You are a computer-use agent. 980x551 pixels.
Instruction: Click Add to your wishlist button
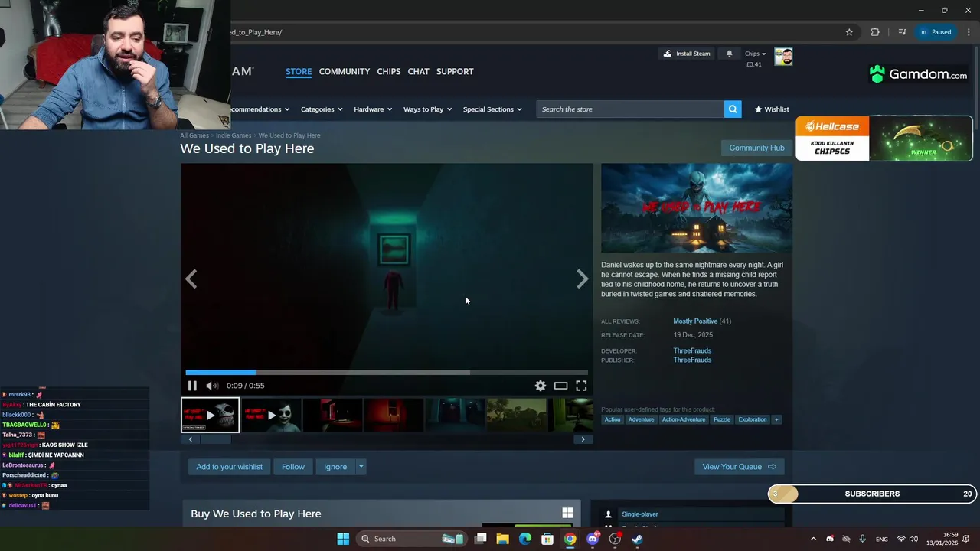pos(229,467)
